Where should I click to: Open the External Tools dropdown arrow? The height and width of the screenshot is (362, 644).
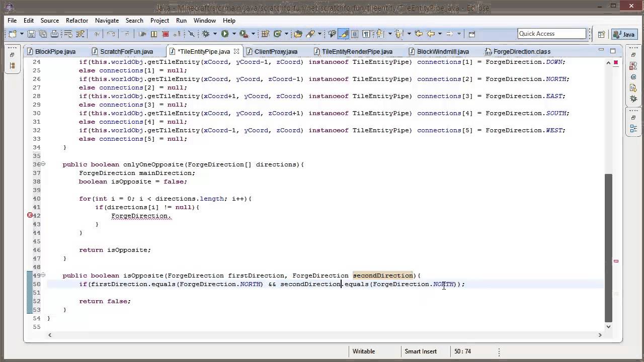click(253, 34)
